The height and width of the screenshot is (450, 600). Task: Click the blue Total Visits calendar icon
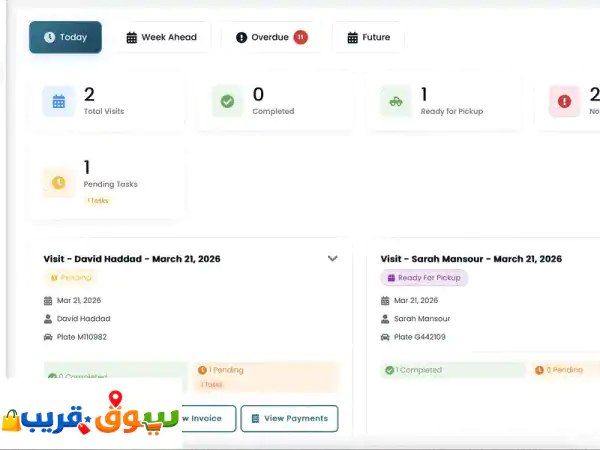click(59, 101)
